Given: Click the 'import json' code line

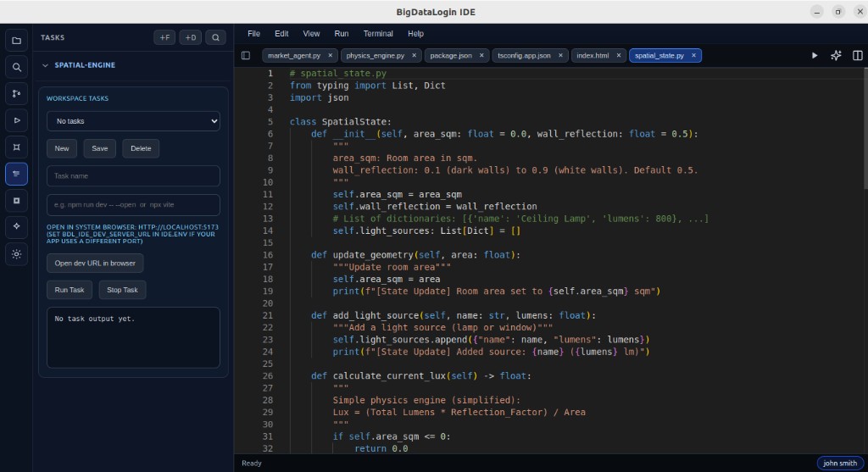Looking at the screenshot, I should pyautogui.click(x=320, y=97).
